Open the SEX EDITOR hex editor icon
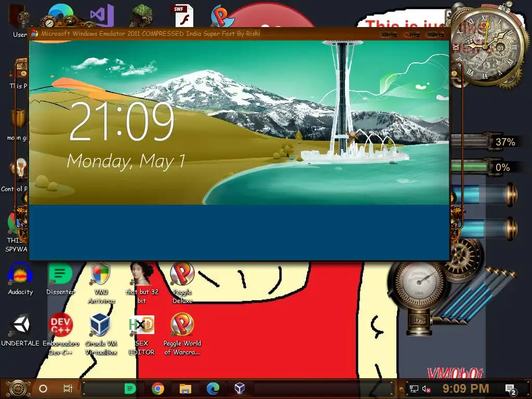The image size is (532, 399). pos(141,334)
